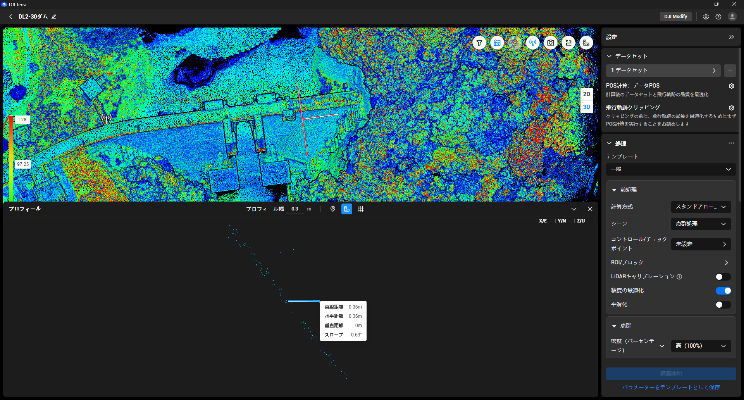Open the measurement/profile tool in map toolbar

[586, 43]
